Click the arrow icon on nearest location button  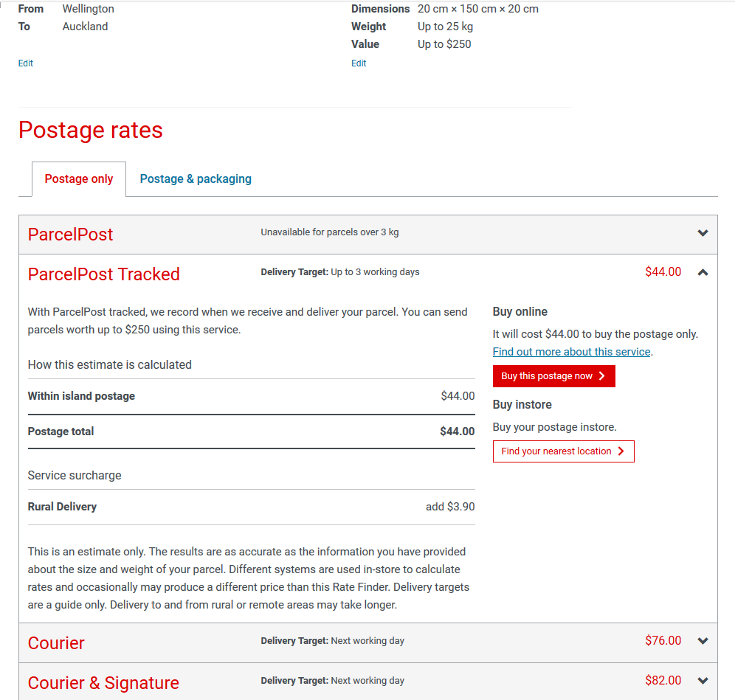621,451
